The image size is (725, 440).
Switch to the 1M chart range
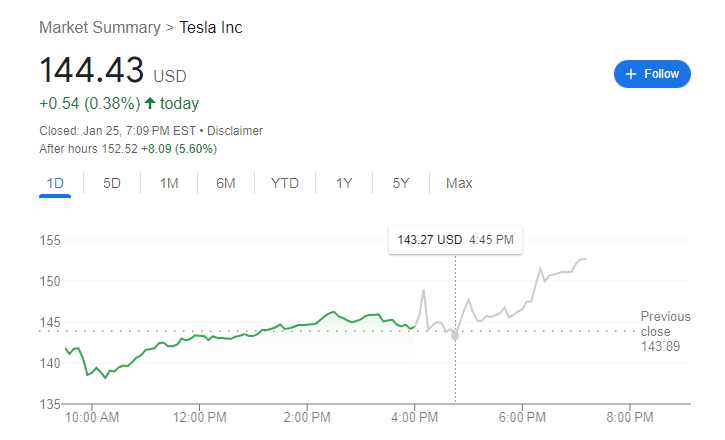pyautogui.click(x=169, y=183)
